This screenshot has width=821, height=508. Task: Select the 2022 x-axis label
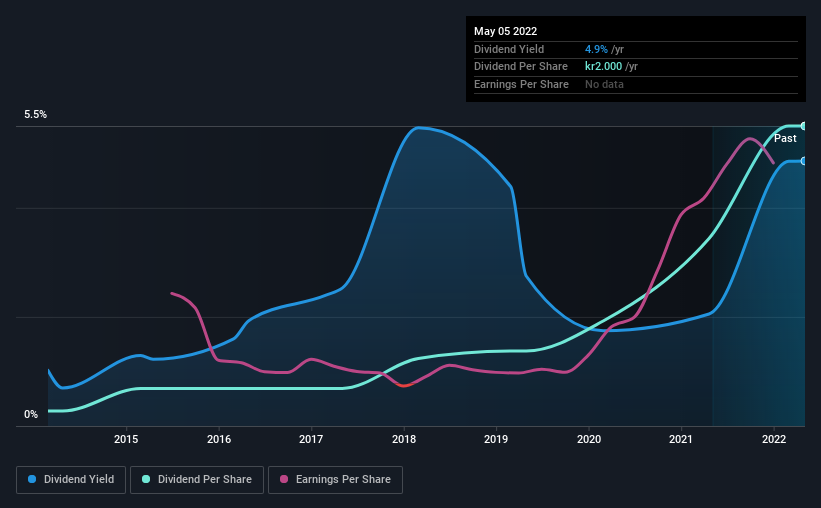[774, 439]
